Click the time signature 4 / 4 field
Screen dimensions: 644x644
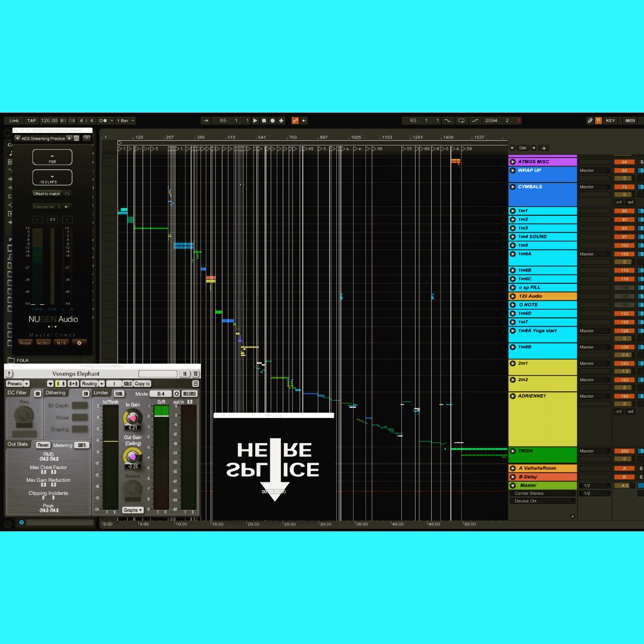pos(86,120)
